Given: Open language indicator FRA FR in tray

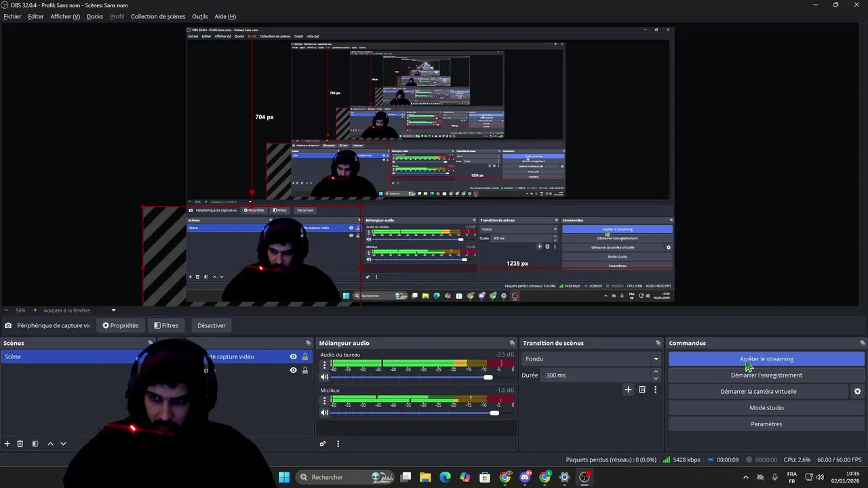Looking at the screenshot, I should tap(791, 477).
